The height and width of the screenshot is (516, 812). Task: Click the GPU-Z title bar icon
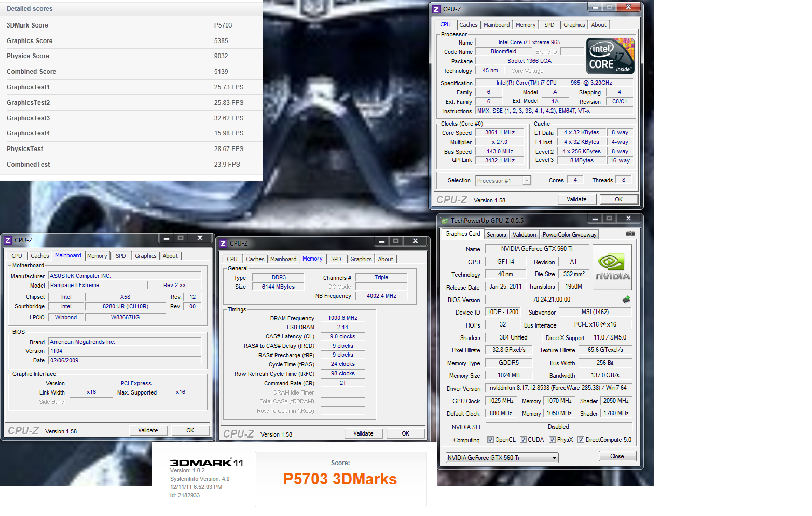tap(444, 221)
